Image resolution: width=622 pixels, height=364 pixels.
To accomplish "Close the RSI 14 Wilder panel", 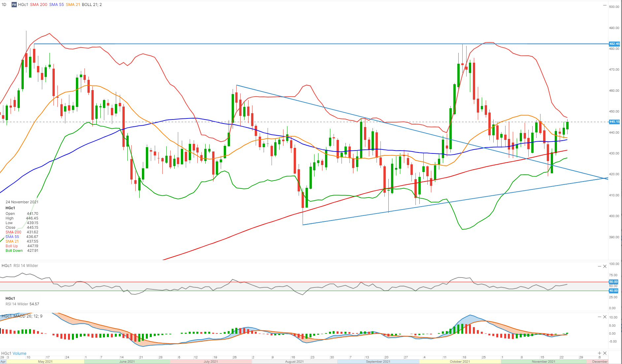I will point(605,266).
